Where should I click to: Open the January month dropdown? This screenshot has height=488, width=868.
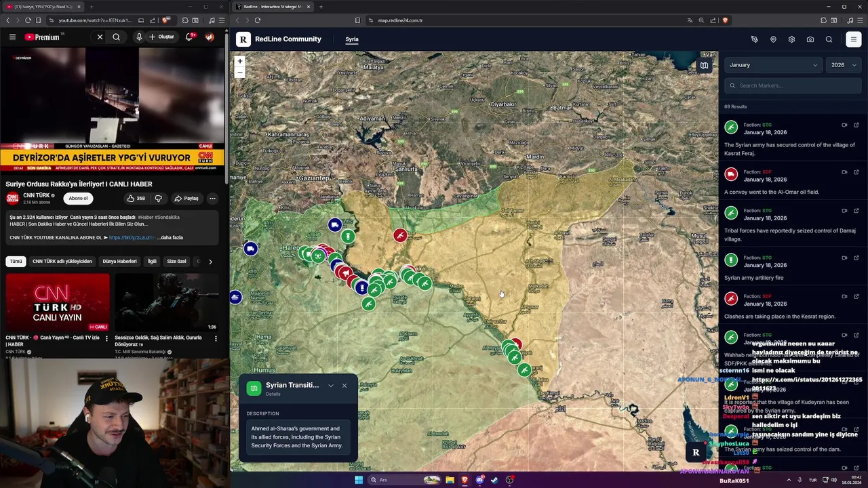coord(773,65)
